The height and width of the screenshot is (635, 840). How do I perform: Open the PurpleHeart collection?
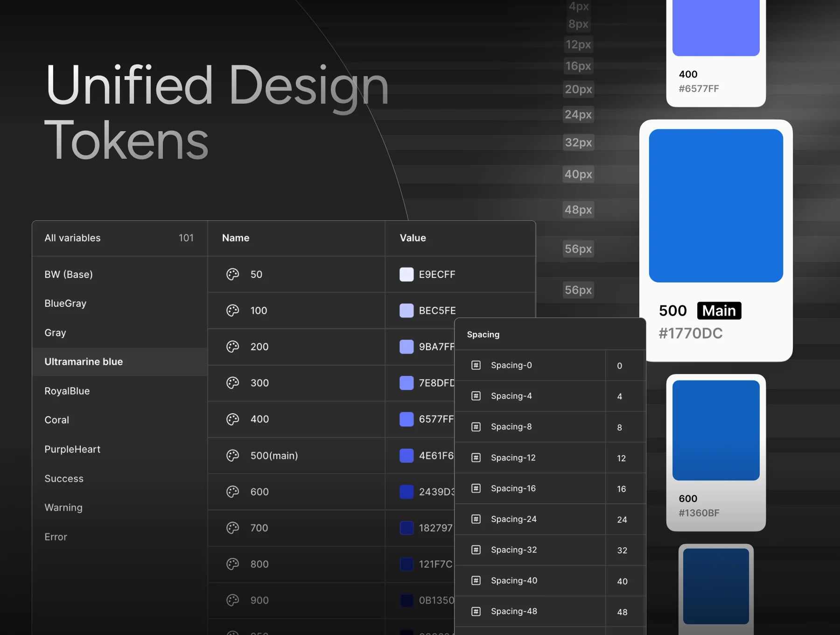click(x=119, y=449)
